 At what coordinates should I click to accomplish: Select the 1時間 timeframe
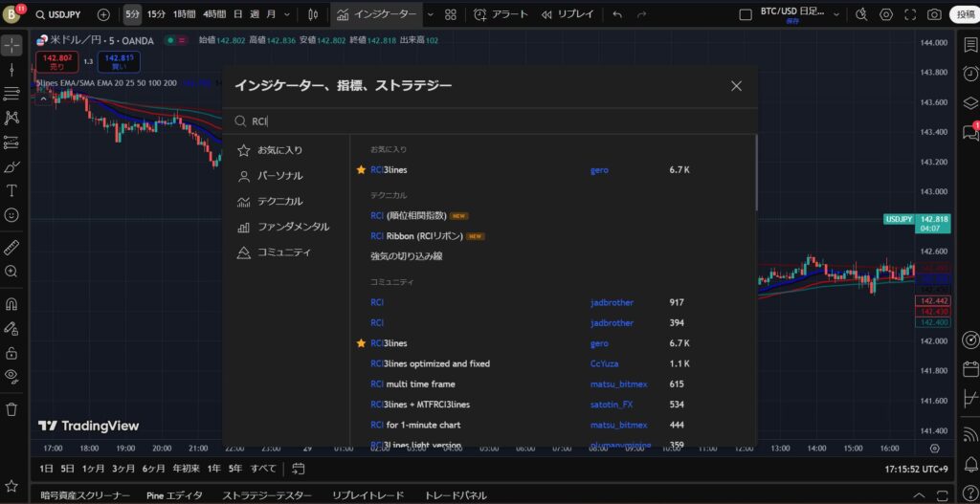point(184,14)
